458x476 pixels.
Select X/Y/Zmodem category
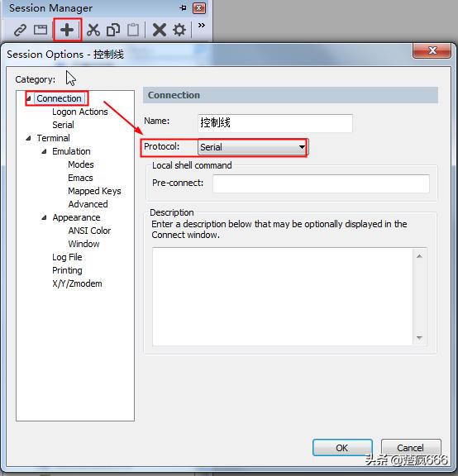[x=77, y=283]
